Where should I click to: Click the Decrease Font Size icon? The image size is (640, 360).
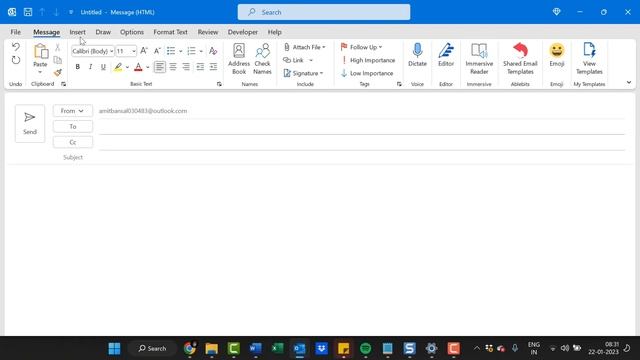point(157,51)
